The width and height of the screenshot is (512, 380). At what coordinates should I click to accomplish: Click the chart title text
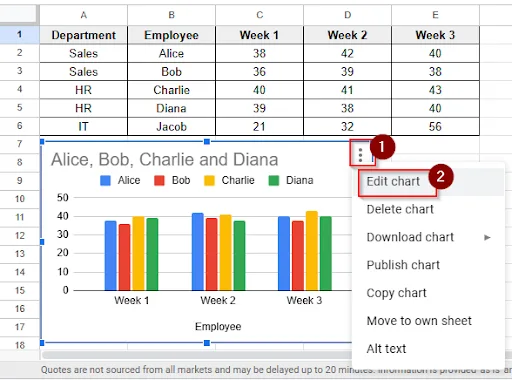pyautogui.click(x=164, y=160)
